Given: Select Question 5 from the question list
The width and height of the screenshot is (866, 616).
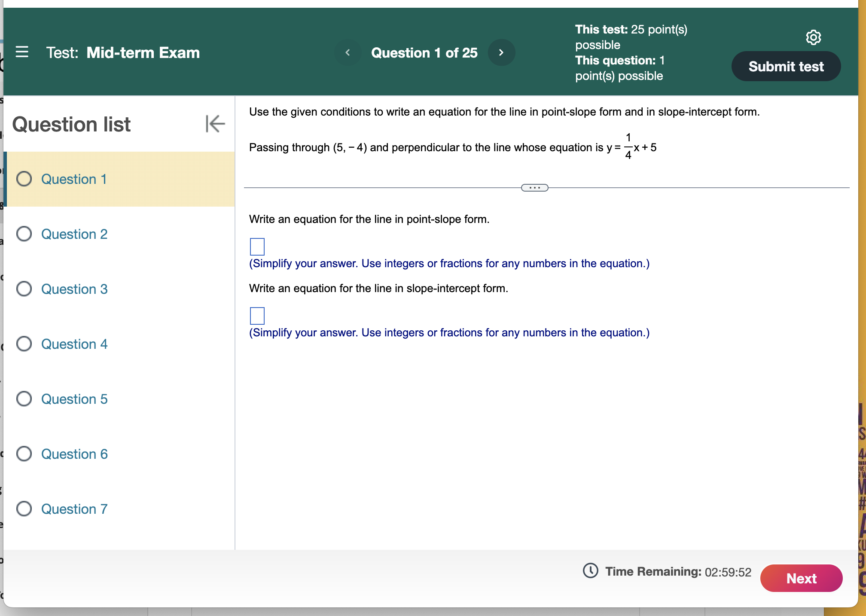Looking at the screenshot, I should (74, 399).
